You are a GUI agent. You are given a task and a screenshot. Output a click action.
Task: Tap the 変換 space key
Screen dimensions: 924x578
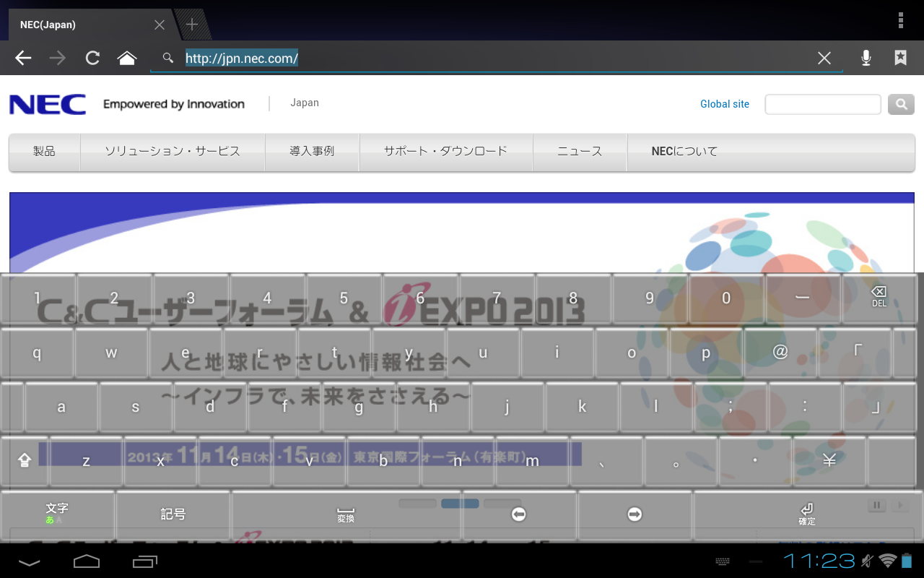(x=346, y=514)
